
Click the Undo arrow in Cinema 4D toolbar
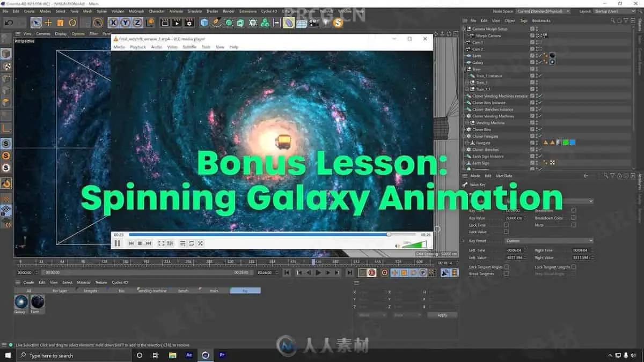[x=9, y=23]
